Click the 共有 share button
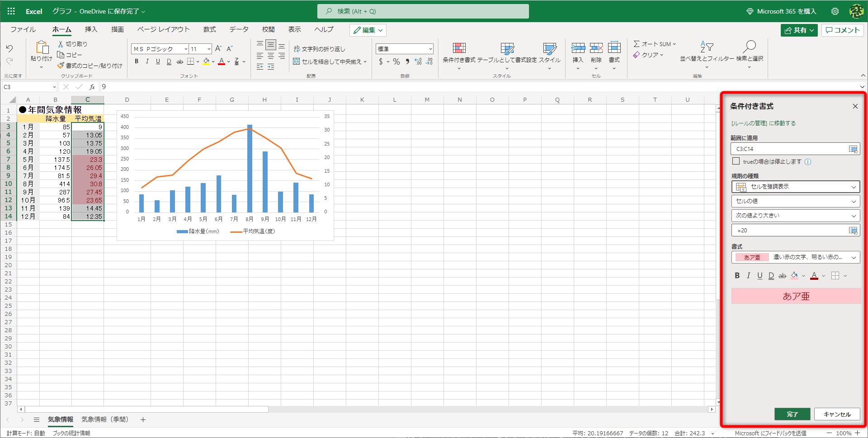Viewport: 868px width, 438px height. tap(799, 30)
